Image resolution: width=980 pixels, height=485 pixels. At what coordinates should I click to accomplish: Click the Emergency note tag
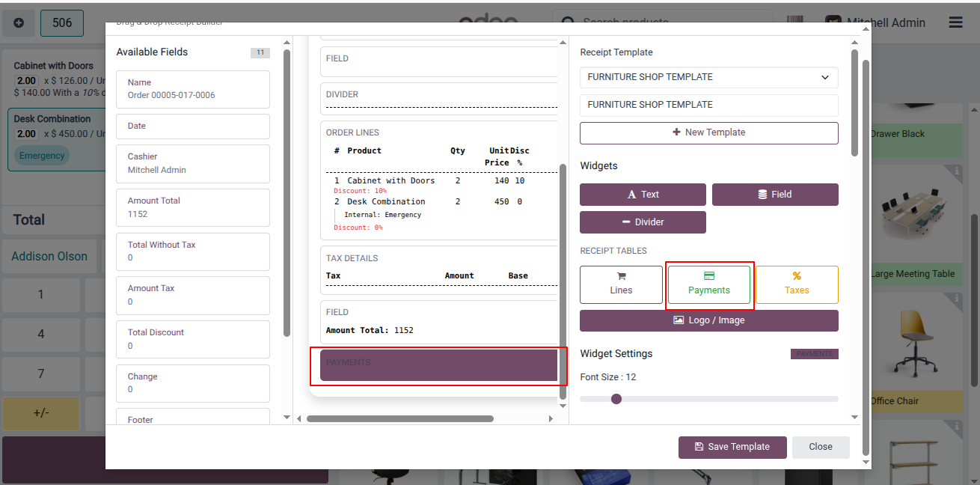(42, 156)
